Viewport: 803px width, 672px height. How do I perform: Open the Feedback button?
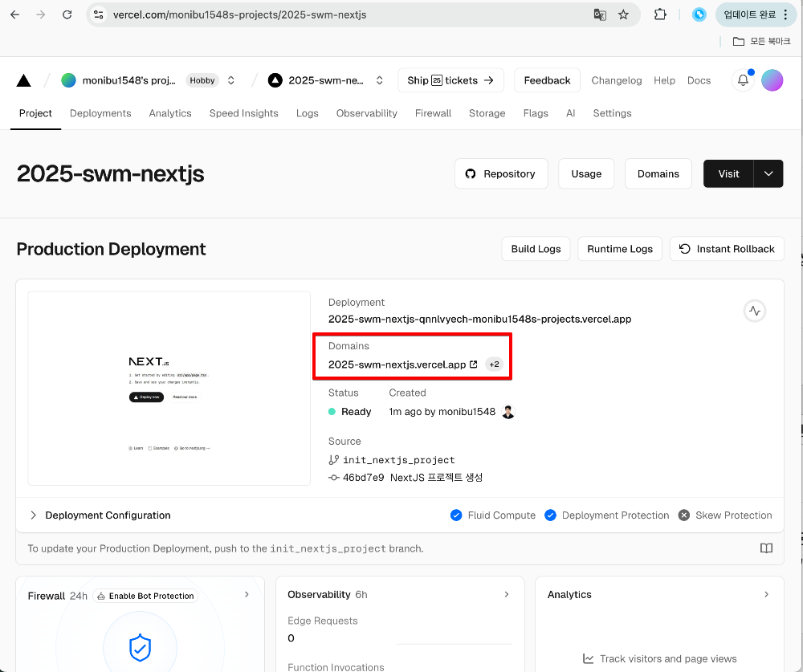click(x=547, y=80)
